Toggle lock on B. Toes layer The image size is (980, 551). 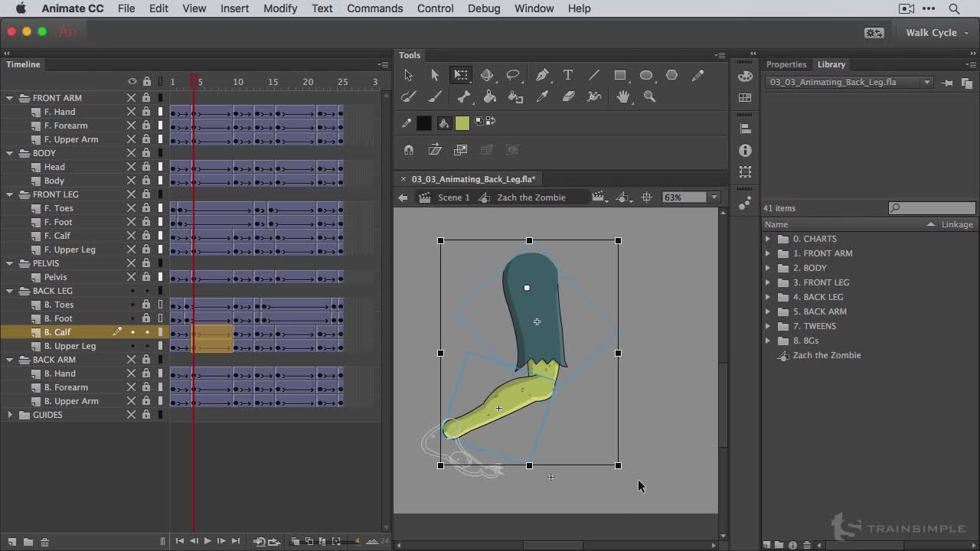pos(146,305)
